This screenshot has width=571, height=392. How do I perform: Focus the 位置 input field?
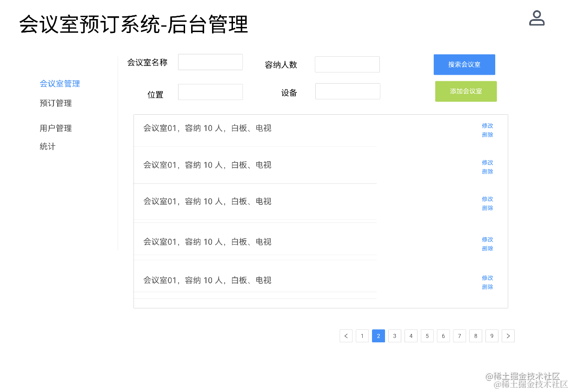211,92
